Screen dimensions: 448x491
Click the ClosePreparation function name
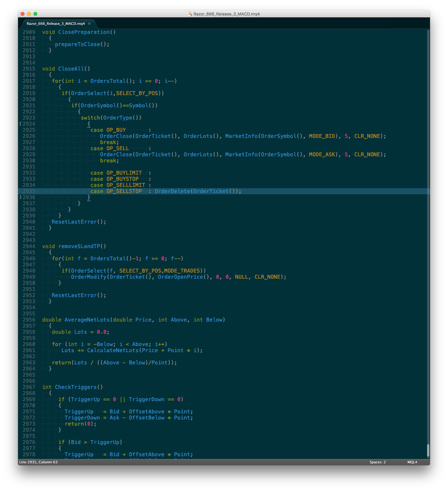pyautogui.click(x=84, y=32)
